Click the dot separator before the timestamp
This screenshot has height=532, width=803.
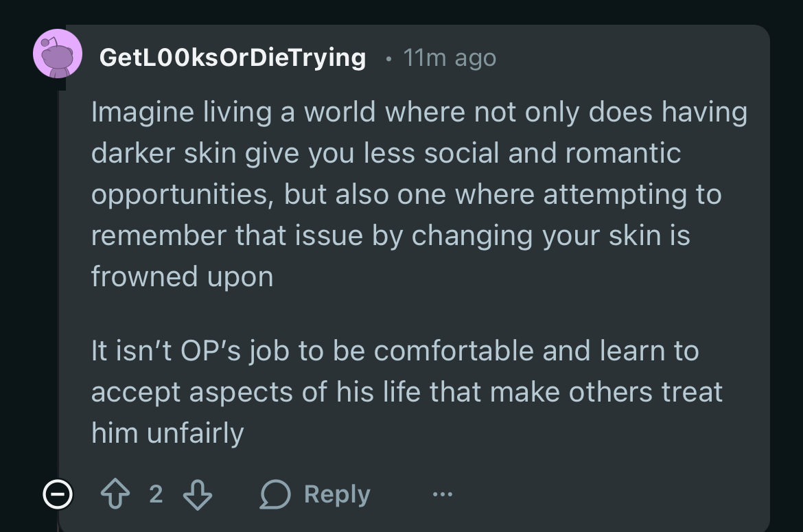388,59
